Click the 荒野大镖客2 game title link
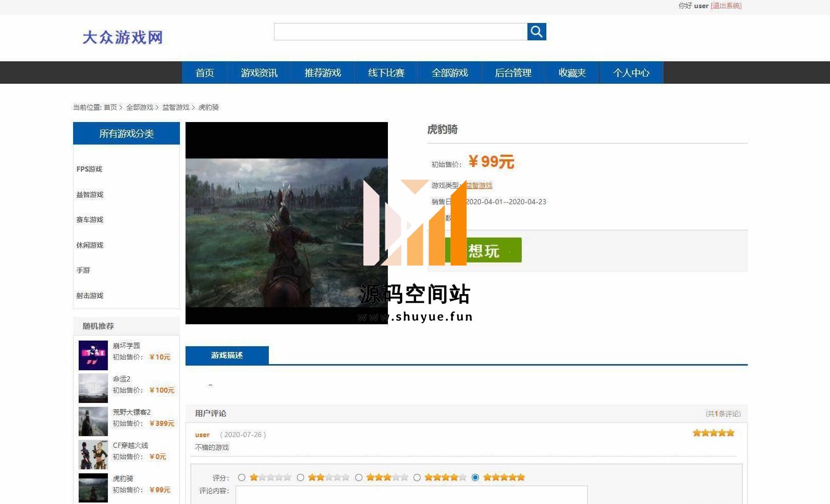Image resolution: width=830 pixels, height=504 pixels. 132,412
